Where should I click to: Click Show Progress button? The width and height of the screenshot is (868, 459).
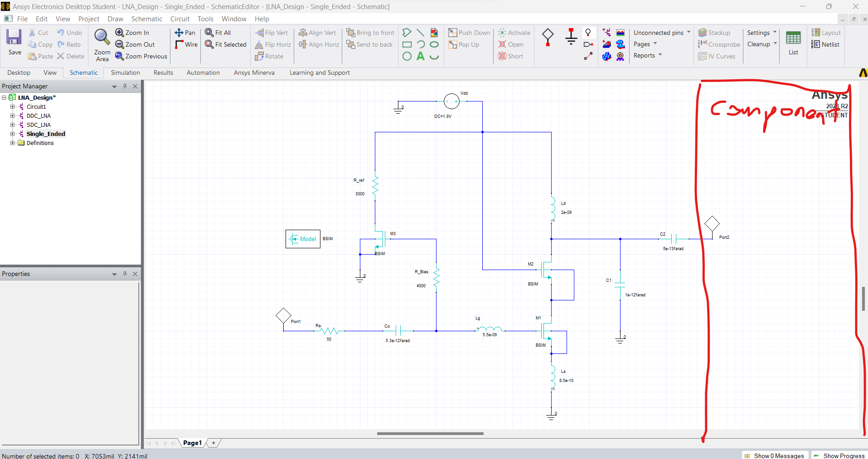point(839,456)
